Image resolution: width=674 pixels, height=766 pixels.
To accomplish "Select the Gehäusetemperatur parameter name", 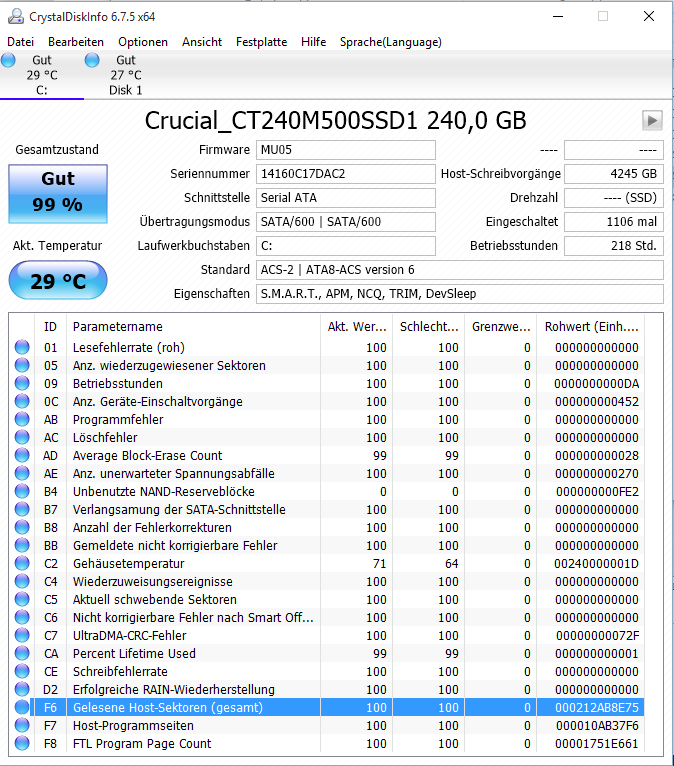I will tap(128, 564).
